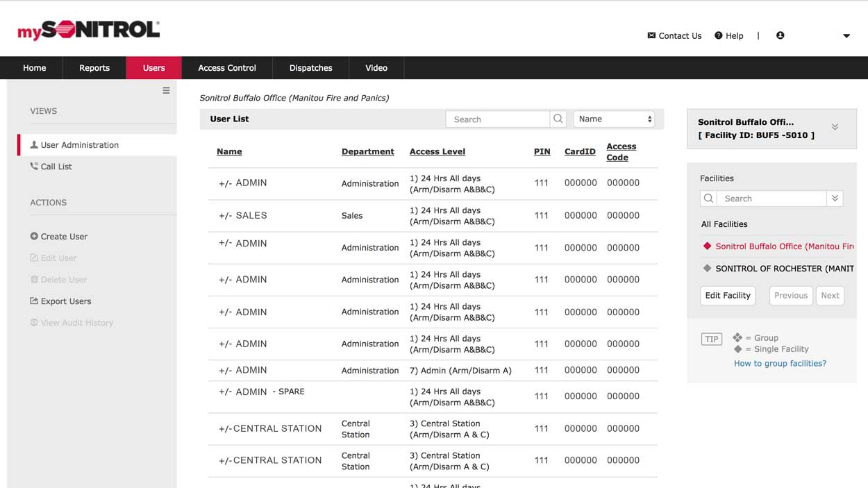Click gray diamond beside SONITROL OF ROCHESTER
Viewport: 868px width, 488px height.
707,268
